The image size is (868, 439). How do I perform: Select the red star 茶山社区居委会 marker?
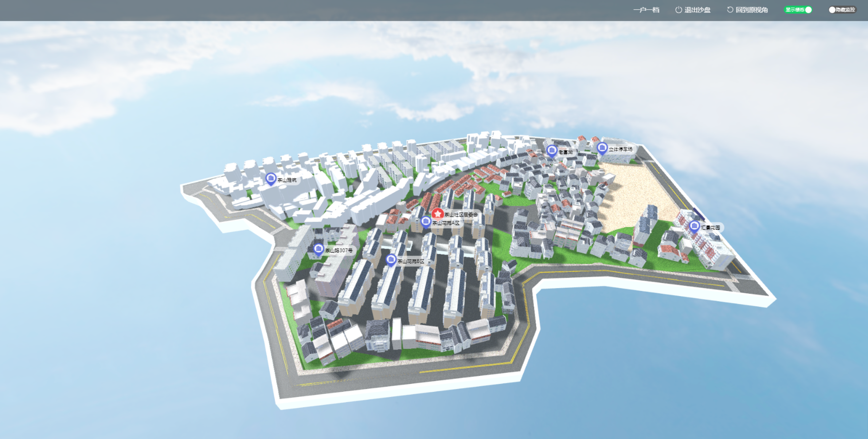tap(437, 214)
